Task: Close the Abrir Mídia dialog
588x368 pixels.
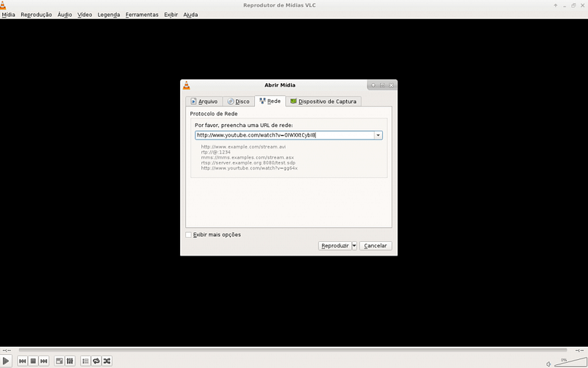Action: 391,85
